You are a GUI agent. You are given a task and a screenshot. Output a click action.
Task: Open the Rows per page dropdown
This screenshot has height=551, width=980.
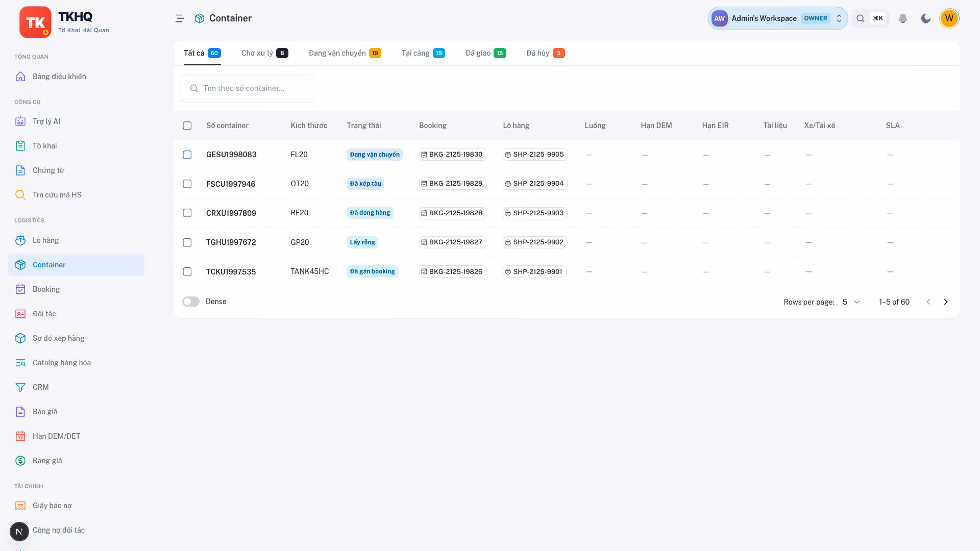pos(851,302)
